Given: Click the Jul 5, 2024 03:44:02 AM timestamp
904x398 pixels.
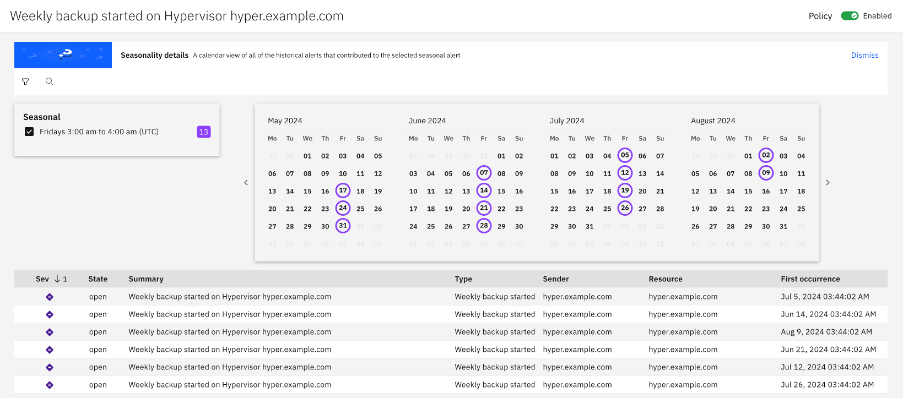Looking at the screenshot, I should [x=824, y=297].
